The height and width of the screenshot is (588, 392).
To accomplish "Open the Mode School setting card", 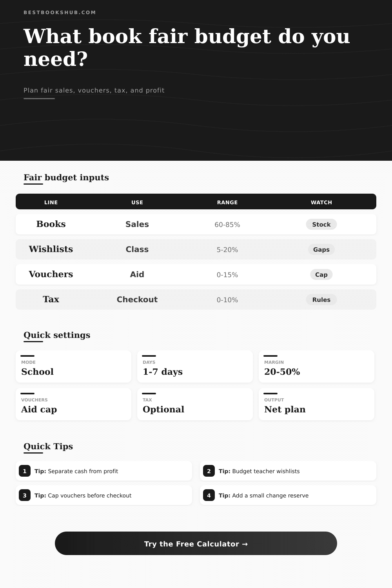I will (73, 367).
